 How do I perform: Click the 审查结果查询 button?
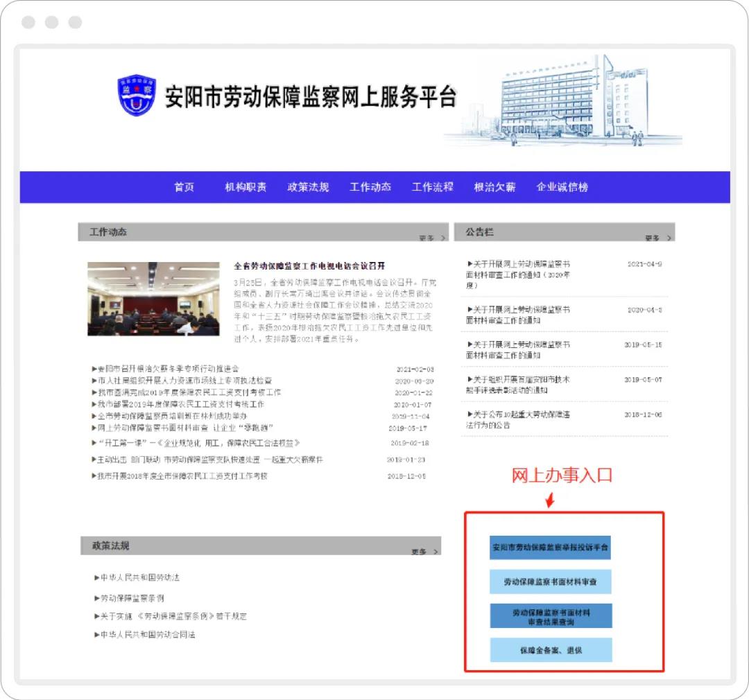click(x=550, y=617)
